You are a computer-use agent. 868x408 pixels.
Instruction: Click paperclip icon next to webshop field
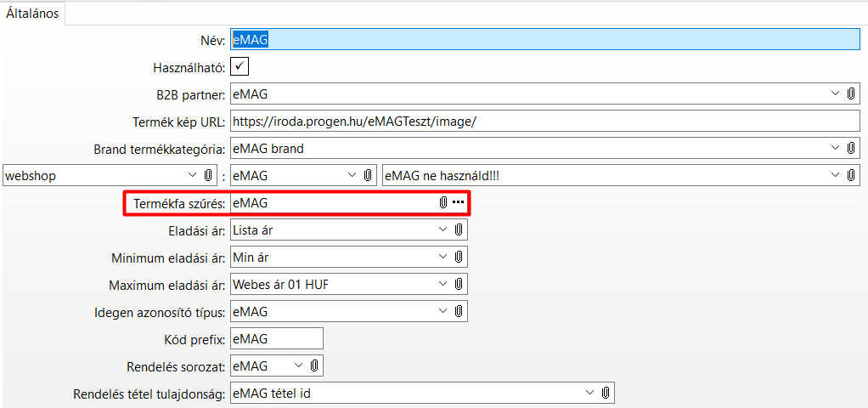[208, 175]
